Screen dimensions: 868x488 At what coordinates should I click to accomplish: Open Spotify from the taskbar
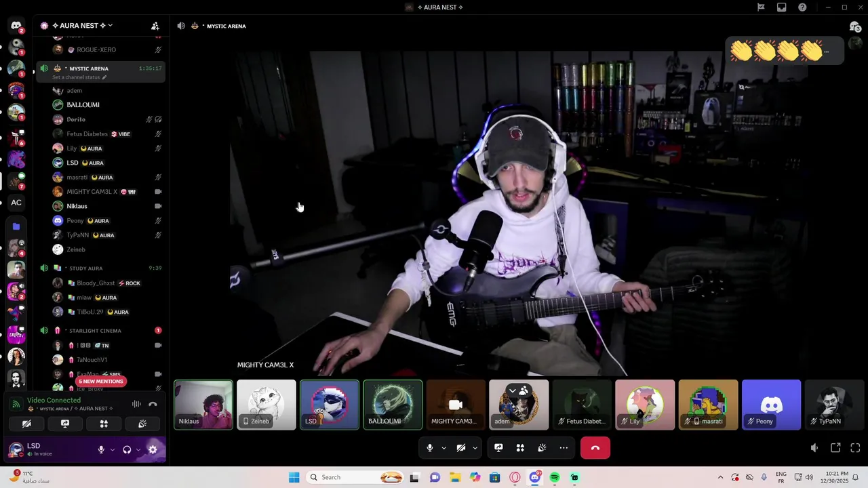click(555, 477)
